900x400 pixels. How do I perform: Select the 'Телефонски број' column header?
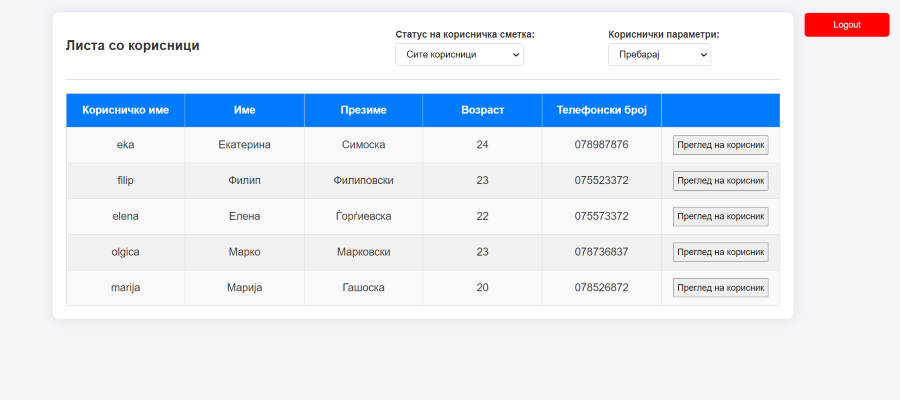[x=601, y=110]
